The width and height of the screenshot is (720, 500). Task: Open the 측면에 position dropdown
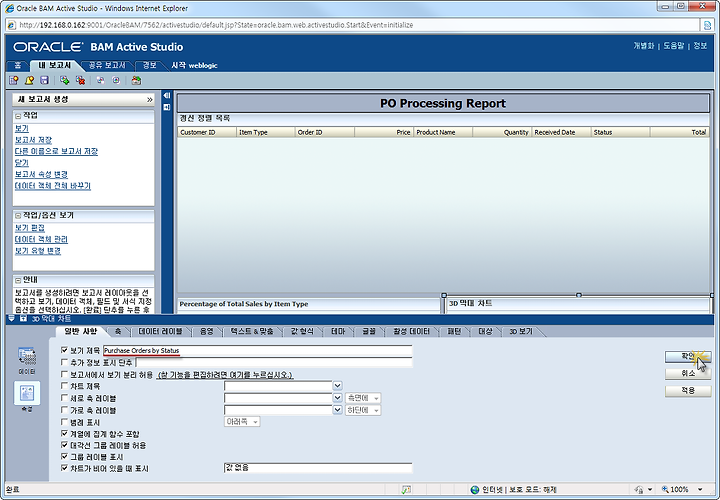tap(363, 398)
